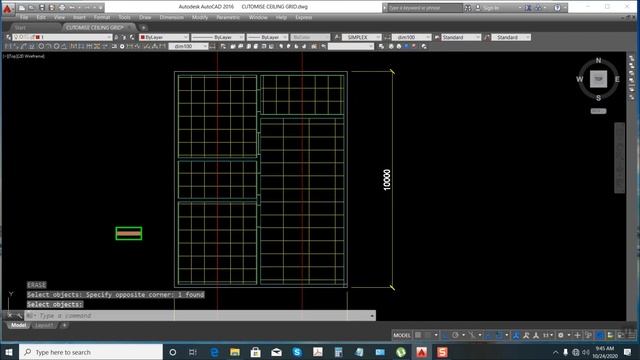Viewport: 640px width, 360px height.
Task: Open the Windows Start menu
Action: [9, 352]
